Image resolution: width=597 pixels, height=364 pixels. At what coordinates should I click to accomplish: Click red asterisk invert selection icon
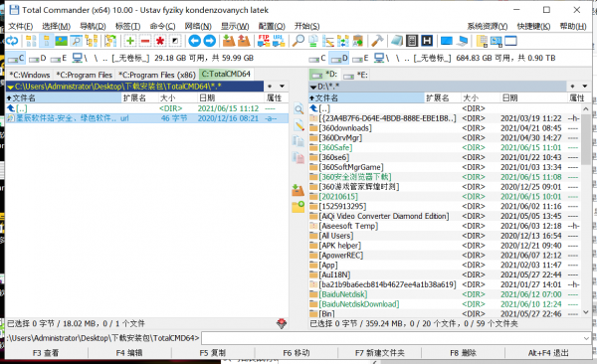click(160, 41)
